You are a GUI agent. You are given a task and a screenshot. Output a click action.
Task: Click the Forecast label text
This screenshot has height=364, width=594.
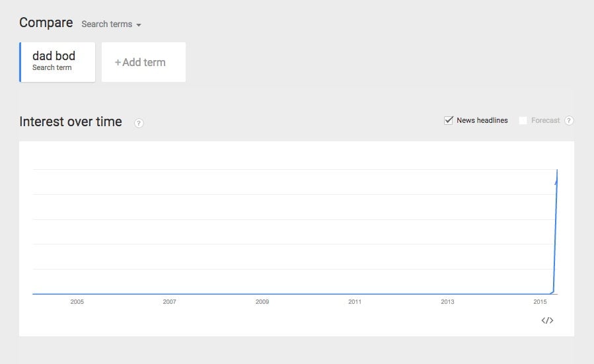click(x=545, y=120)
